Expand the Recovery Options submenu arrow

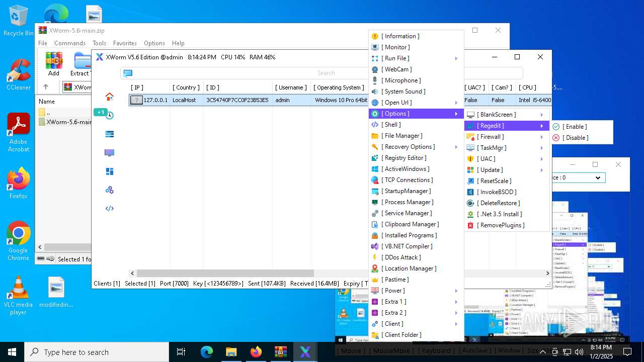(x=456, y=147)
